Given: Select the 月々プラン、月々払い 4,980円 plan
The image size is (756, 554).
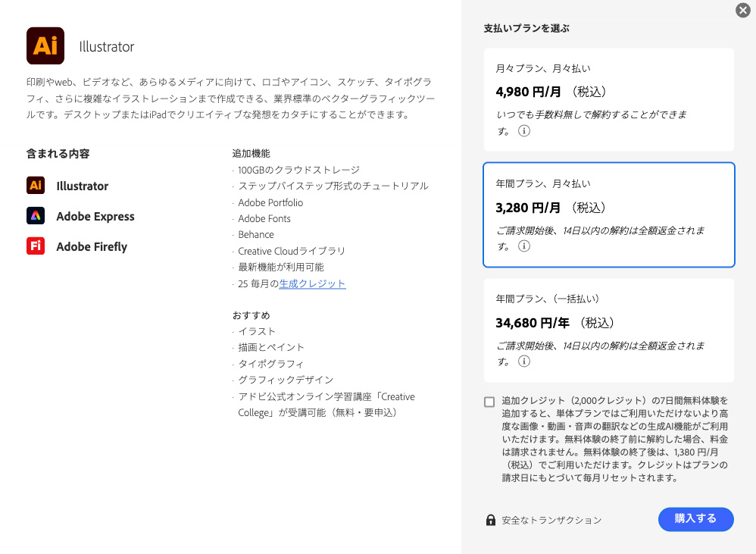Looking at the screenshot, I should click(x=609, y=99).
